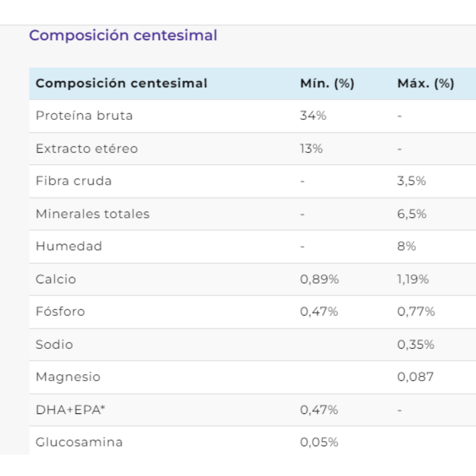476x476 pixels.
Task: Click the purple 'Composición centesimal' heading
Action: [x=123, y=35]
